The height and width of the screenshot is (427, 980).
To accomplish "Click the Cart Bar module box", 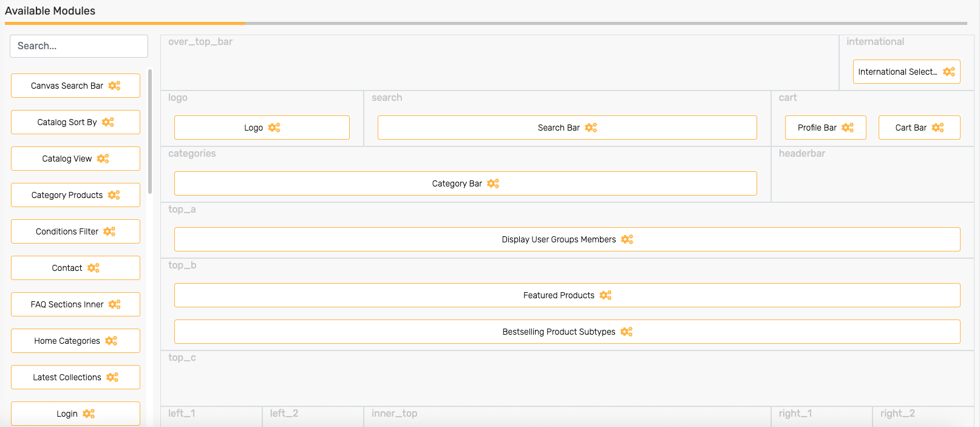I will (919, 128).
